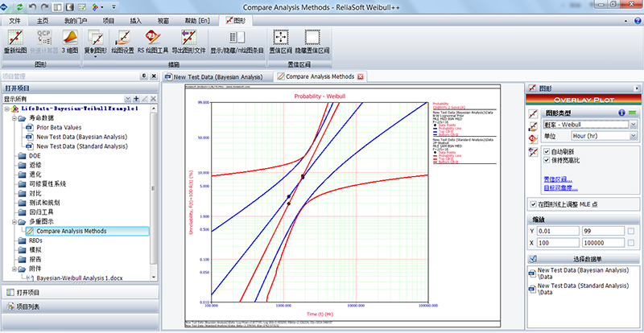Click the 选择数据单 select data sheets button
This screenshot has width=644, height=333.
[x=584, y=259]
